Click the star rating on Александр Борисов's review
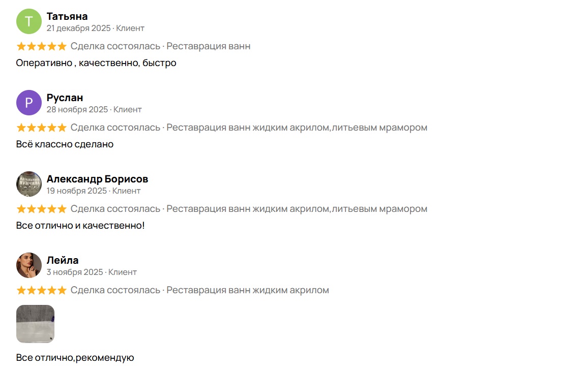 pyautogui.click(x=41, y=209)
